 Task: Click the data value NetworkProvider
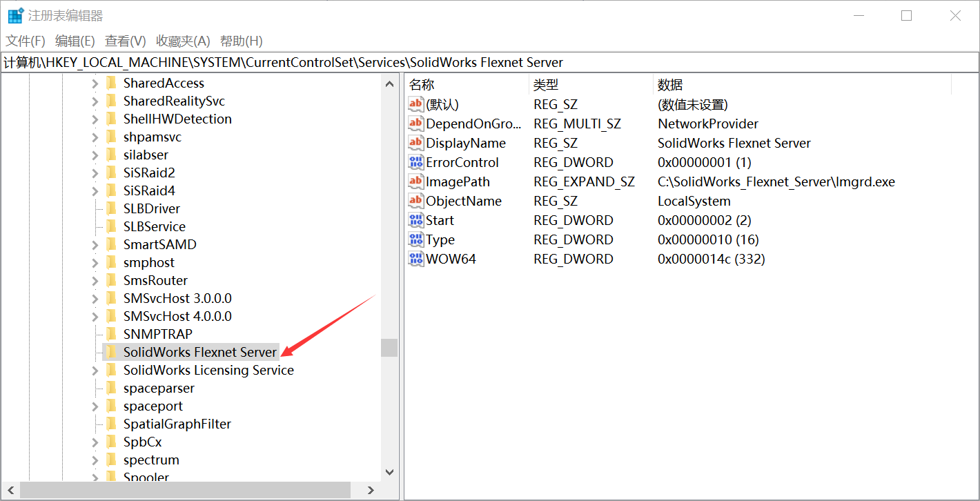pyautogui.click(x=708, y=124)
